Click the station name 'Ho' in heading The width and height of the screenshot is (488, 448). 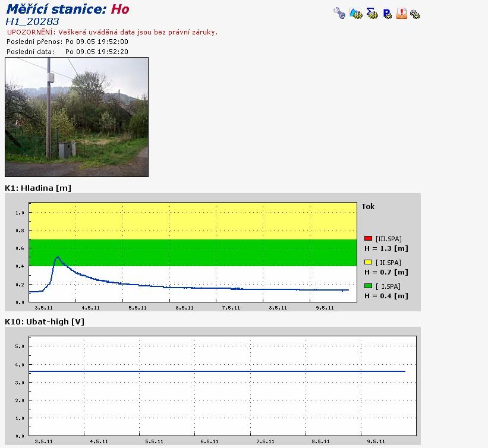click(x=120, y=9)
